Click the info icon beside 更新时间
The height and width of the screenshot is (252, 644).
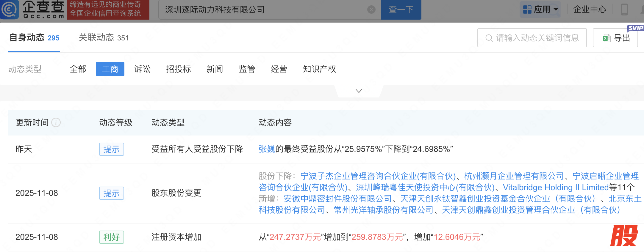pyautogui.click(x=56, y=122)
